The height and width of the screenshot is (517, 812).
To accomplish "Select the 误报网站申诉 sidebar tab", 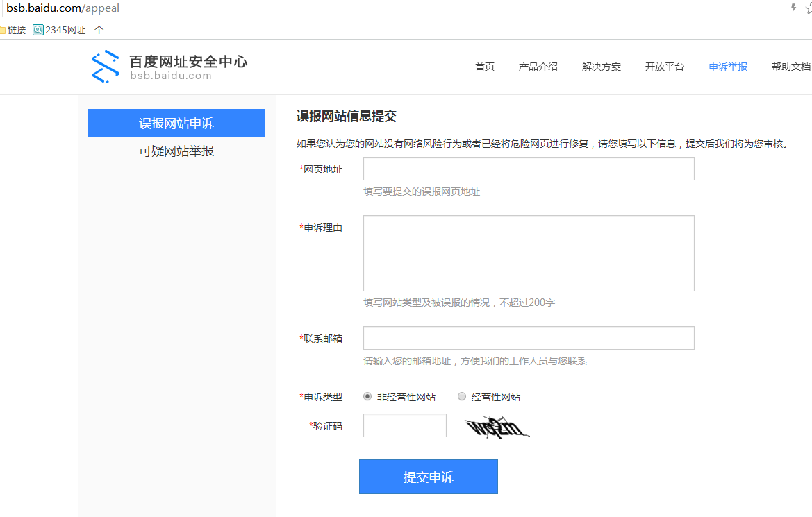I will coord(176,123).
